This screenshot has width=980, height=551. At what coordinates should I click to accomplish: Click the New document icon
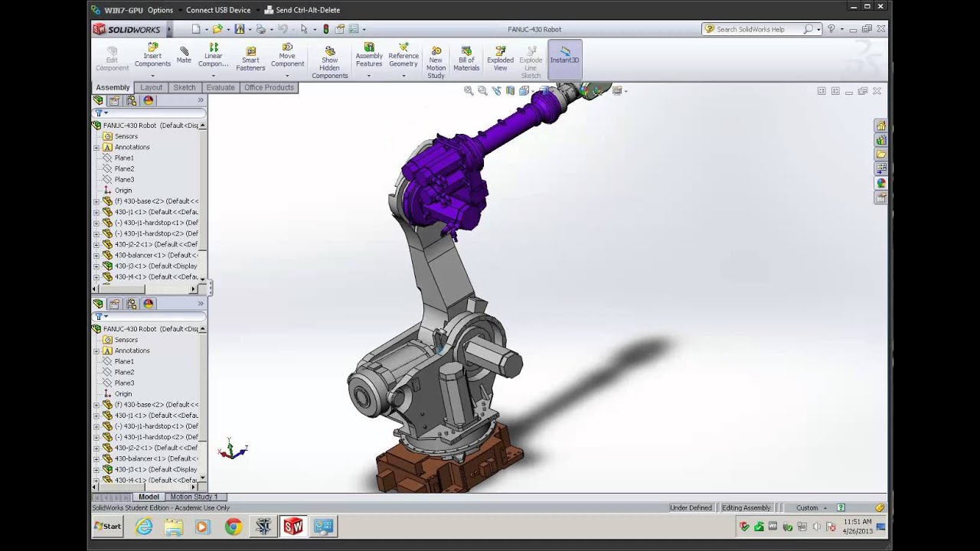tap(196, 29)
